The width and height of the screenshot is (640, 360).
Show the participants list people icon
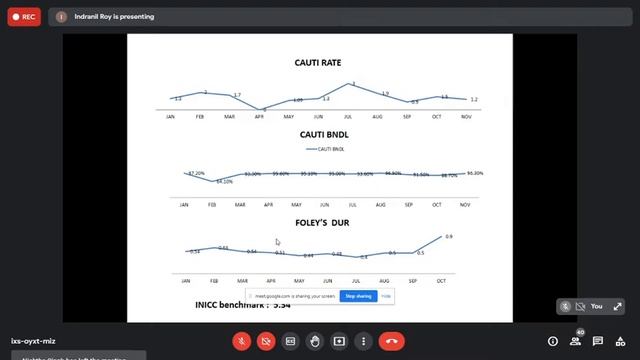click(576, 341)
